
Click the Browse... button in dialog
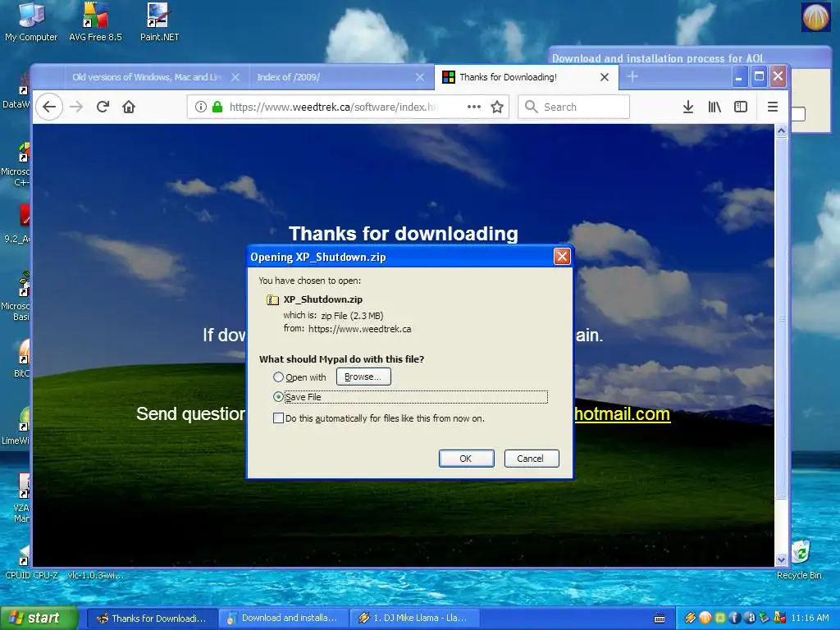coord(363,377)
